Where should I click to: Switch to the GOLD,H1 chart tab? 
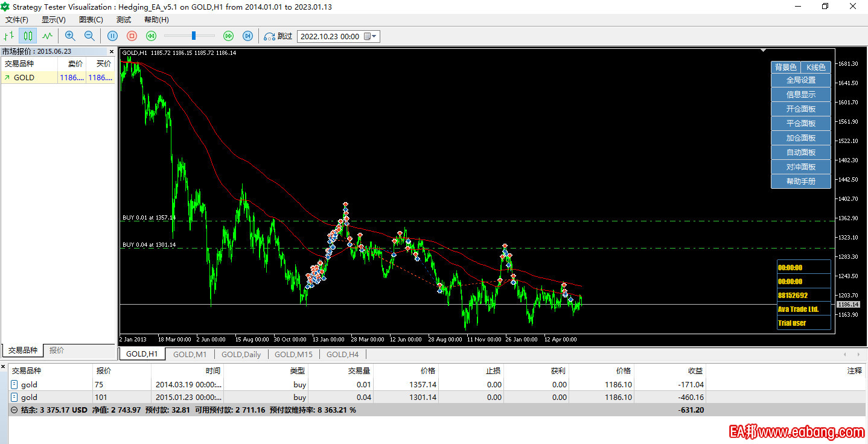click(142, 354)
